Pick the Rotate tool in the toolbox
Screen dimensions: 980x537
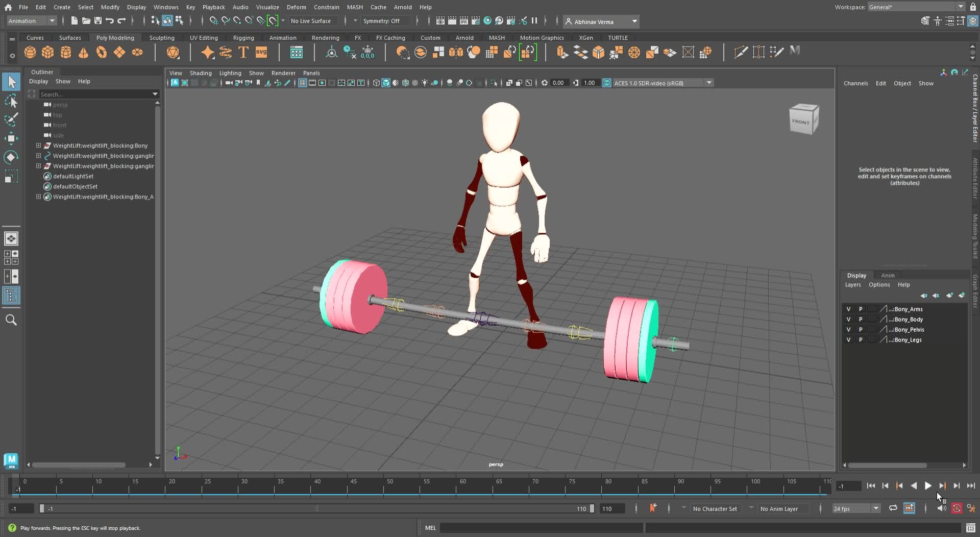(x=11, y=157)
